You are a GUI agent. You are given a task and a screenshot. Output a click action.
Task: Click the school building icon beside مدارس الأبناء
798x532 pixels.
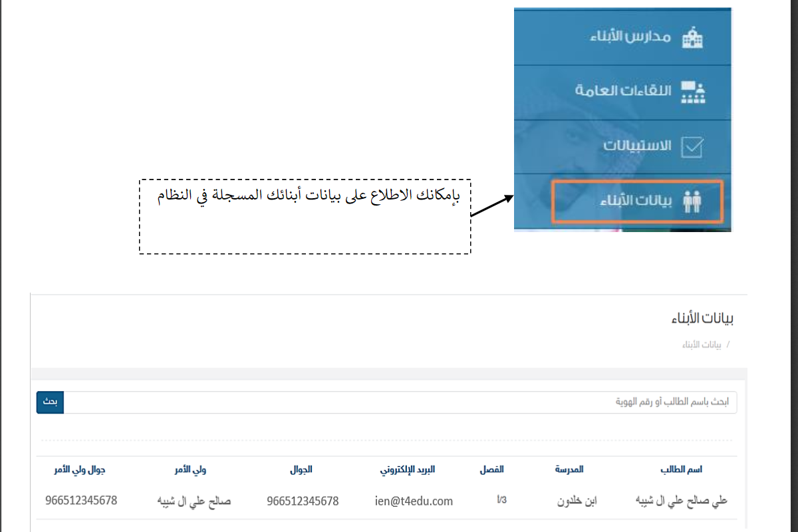click(694, 37)
